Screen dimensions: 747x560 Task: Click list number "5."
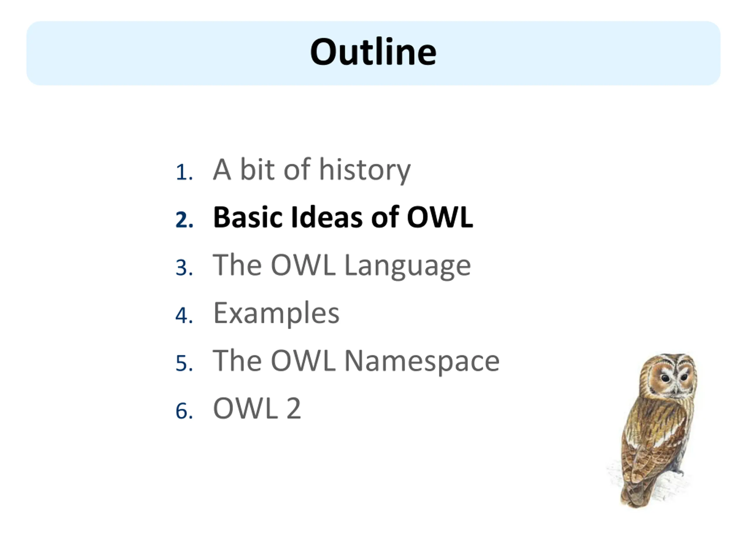184,363
